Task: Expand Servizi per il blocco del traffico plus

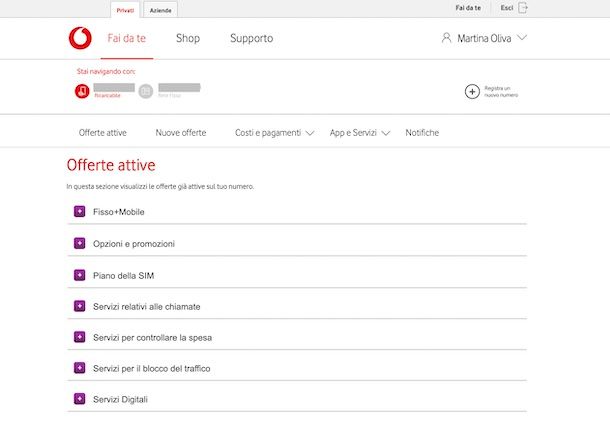Action: tap(79, 368)
